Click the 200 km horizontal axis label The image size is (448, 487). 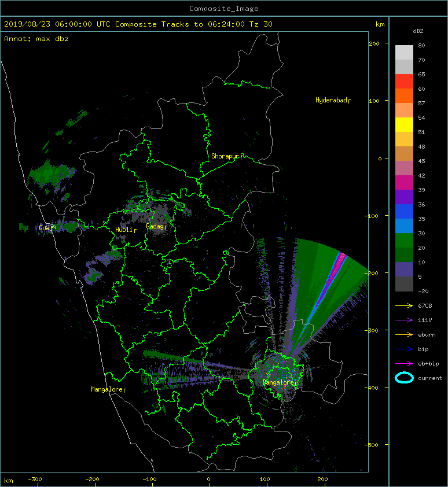point(322,479)
